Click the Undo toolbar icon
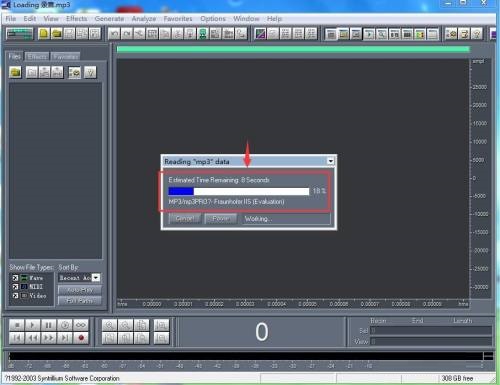 114,34
